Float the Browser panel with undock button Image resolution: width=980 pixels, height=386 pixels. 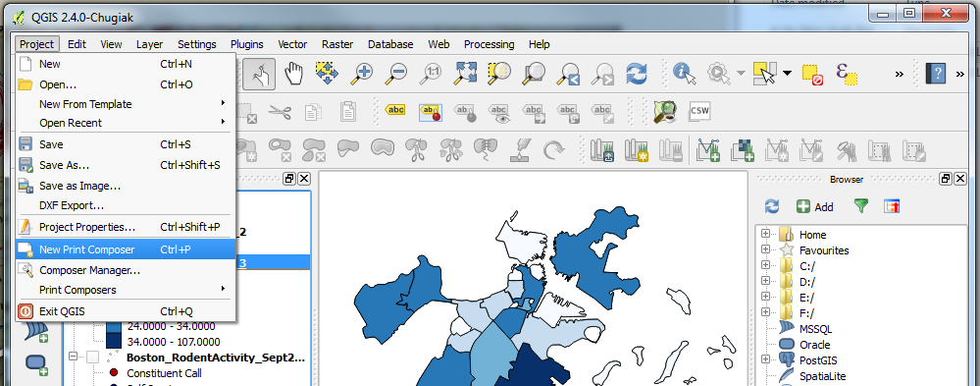(945, 179)
